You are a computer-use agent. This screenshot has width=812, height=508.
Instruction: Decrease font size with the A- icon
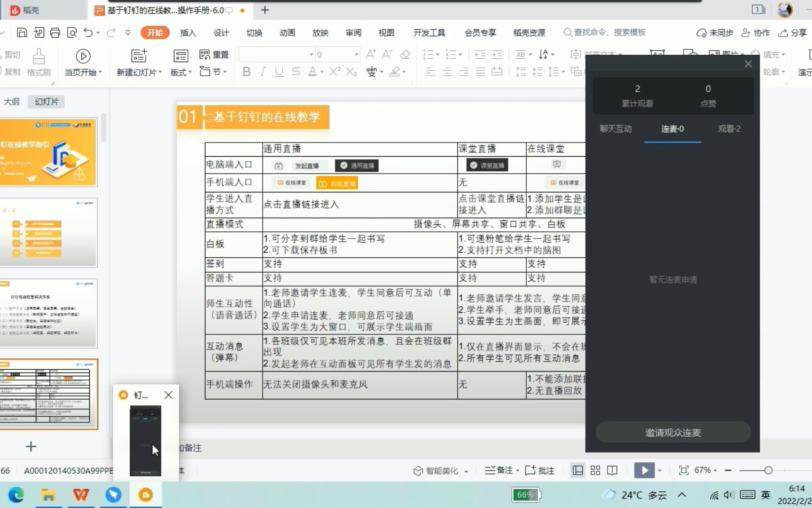[387, 55]
